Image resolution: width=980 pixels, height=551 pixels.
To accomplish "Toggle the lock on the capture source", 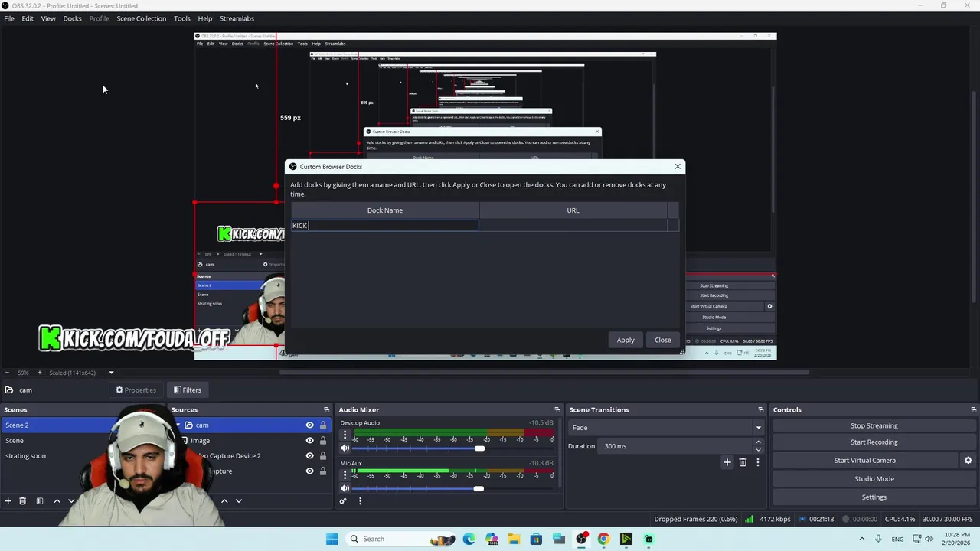I will click(323, 471).
